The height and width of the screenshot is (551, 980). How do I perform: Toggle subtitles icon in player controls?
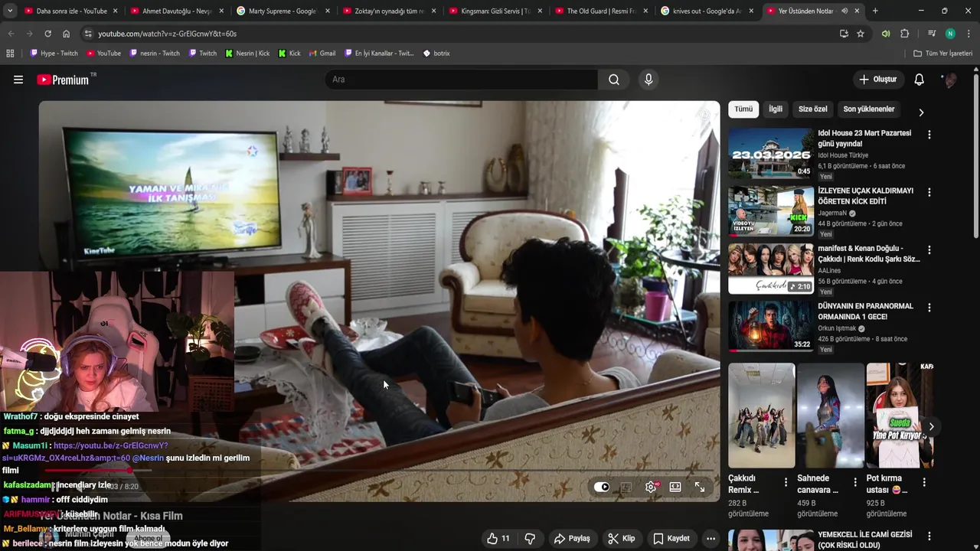[626, 487]
